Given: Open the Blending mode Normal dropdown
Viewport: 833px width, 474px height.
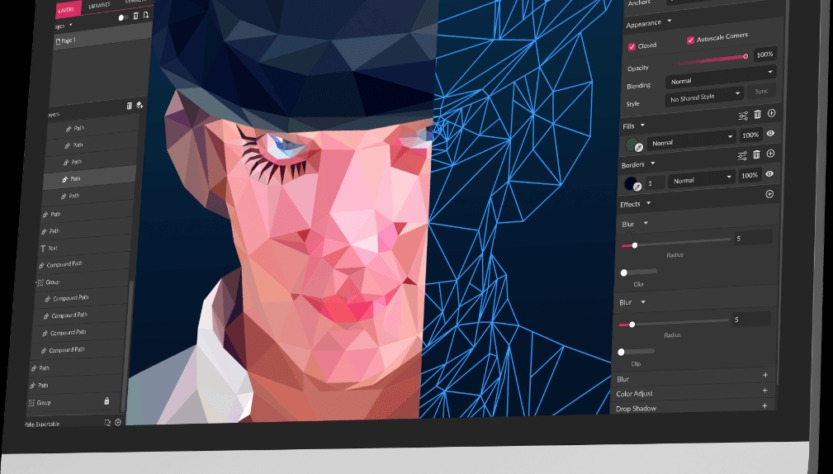Looking at the screenshot, I should click(x=720, y=77).
